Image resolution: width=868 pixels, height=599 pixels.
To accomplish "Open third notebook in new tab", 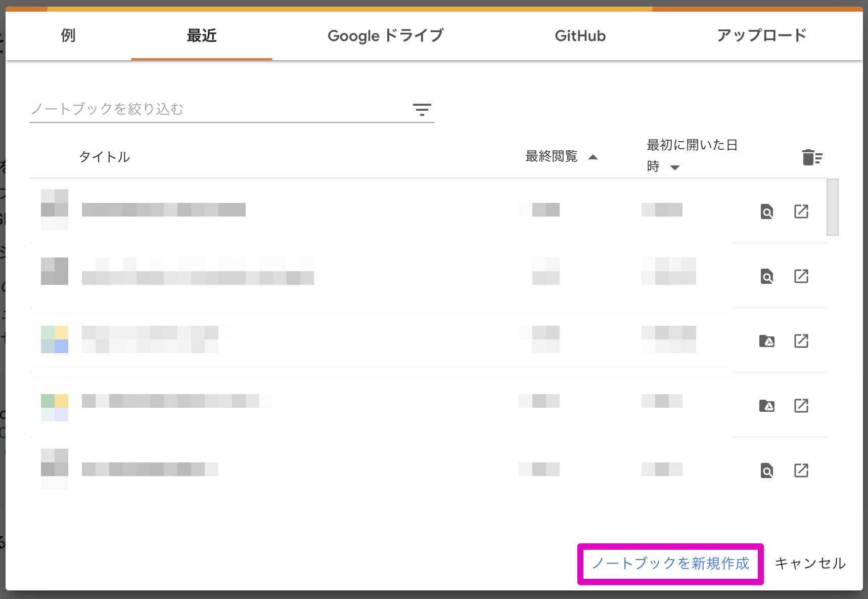I will click(x=801, y=341).
